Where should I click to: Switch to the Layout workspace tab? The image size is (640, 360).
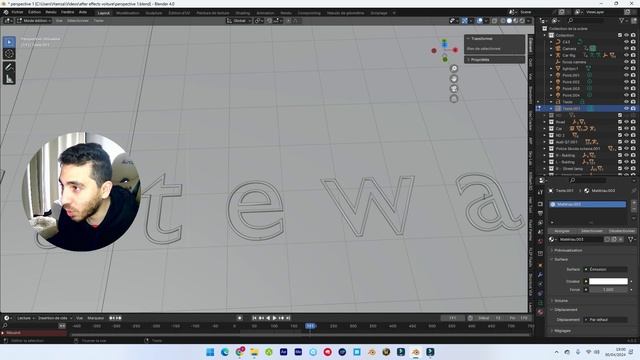click(104, 13)
